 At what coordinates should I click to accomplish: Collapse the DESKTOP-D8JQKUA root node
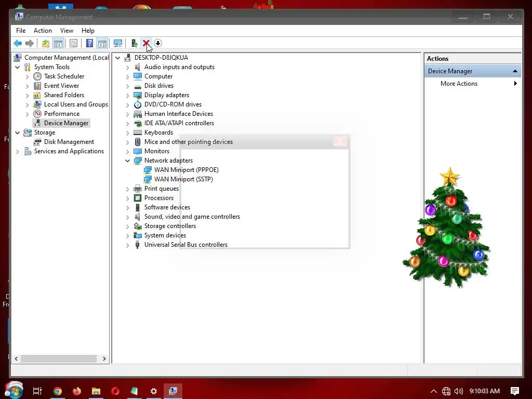(118, 58)
